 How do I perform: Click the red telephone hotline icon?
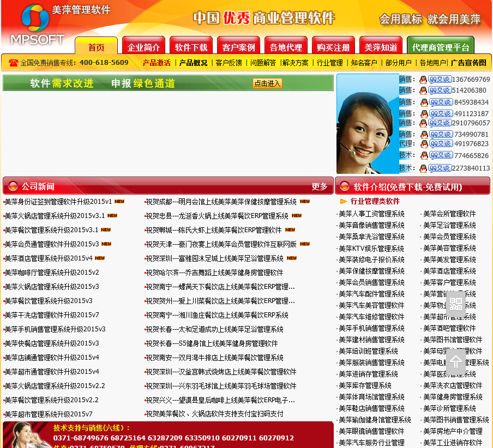click(x=13, y=63)
